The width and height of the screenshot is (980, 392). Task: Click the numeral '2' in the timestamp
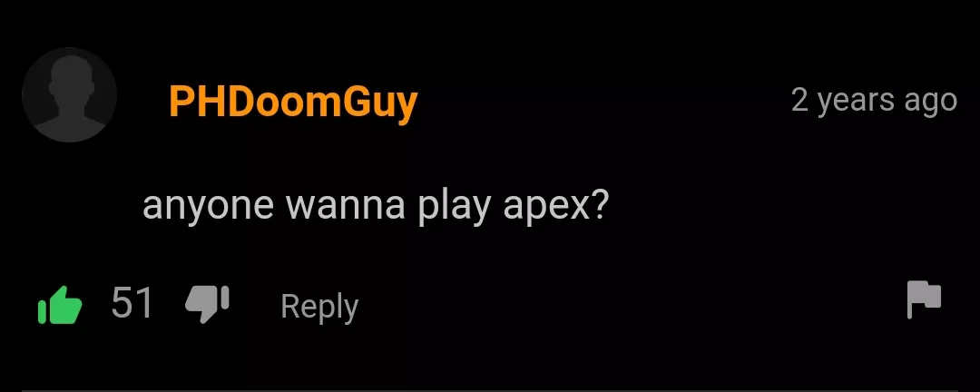(800, 99)
